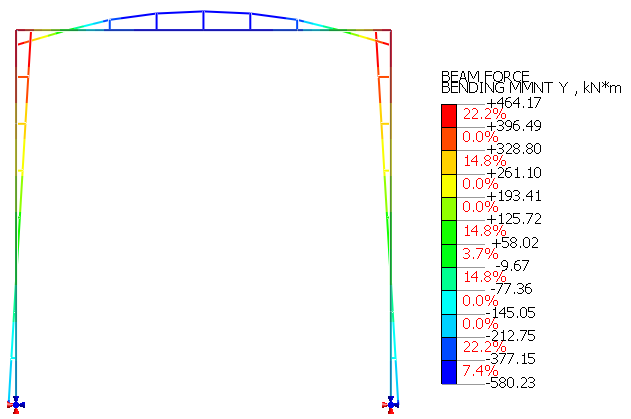Screen dimensions: 631x419
Task: Click the BENDING MMNT Y, kN*m label
Action: pyautogui.click(x=531, y=88)
